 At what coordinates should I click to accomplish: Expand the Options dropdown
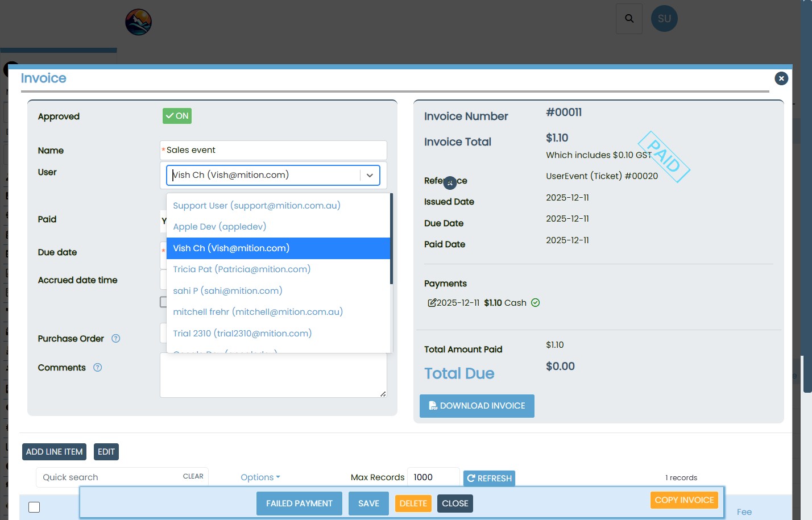pos(260,477)
